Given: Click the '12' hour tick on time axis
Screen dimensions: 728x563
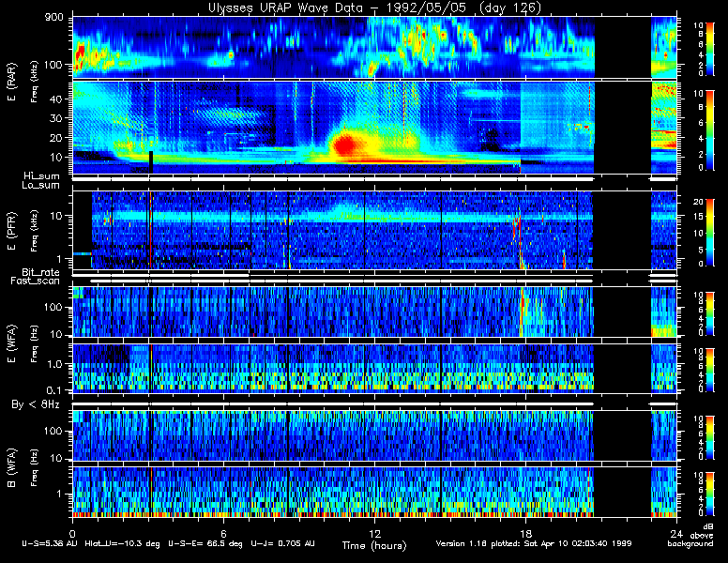Looking at the screenshot, I should (374, 533).
